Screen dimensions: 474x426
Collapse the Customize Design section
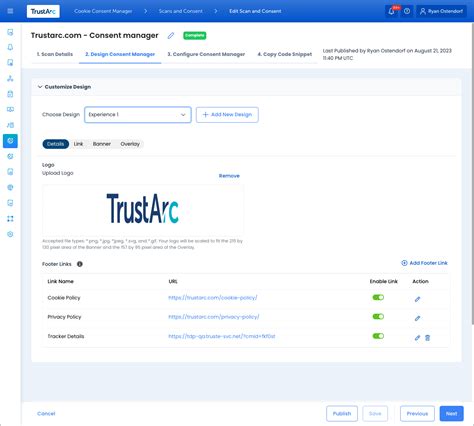(x=40, y=87)
